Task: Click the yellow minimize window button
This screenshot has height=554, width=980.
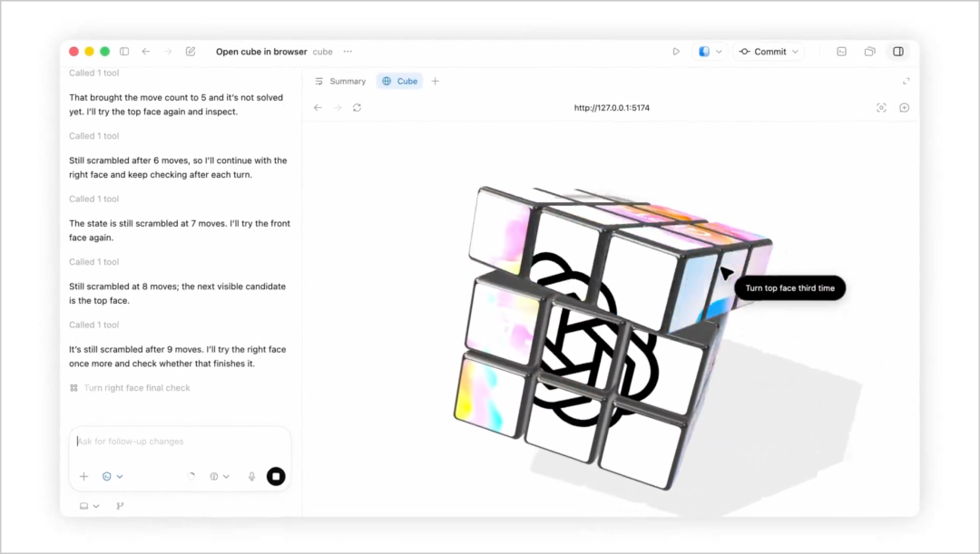Action: pyautogui.click(x=89, y=52)
